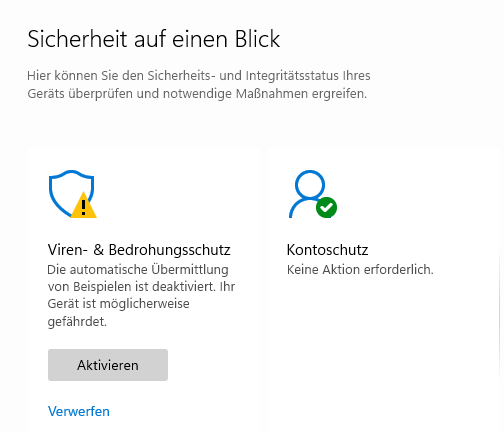Click the intro paragraph starting 'Hier können Sie'

(199, 85)
